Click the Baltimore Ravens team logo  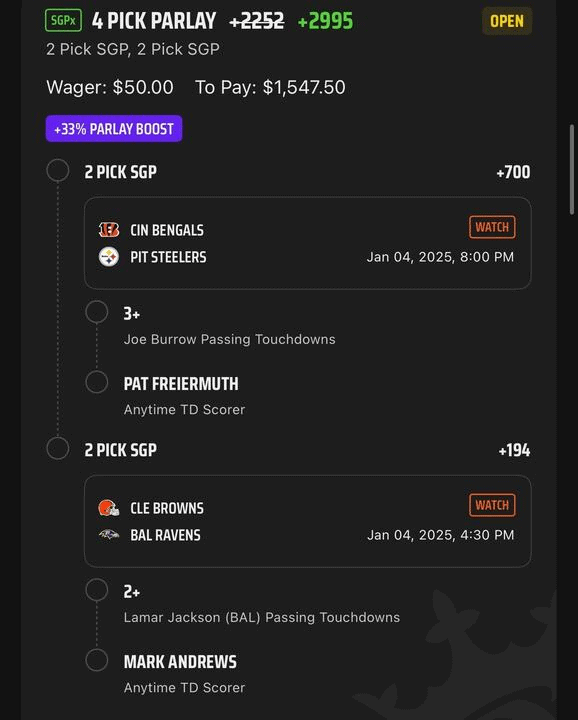[109, 534]
